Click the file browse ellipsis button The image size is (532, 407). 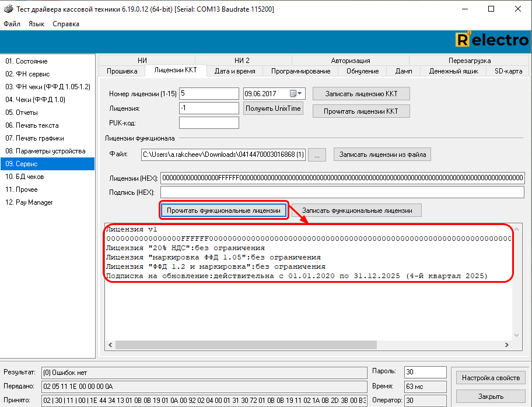pyautogui.click(x=317, y=155)
